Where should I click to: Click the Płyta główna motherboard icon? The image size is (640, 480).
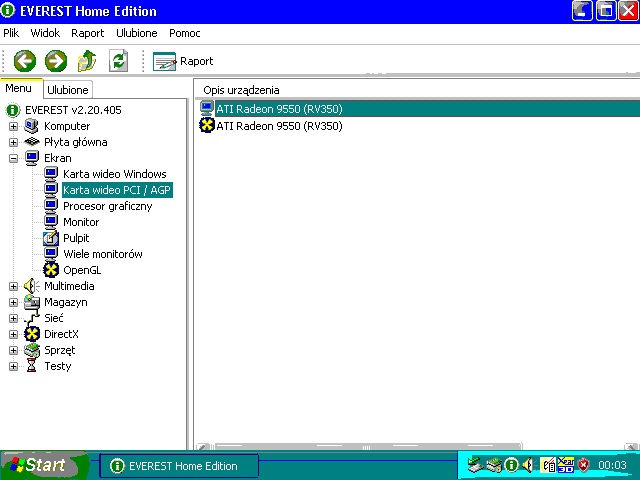(31, 142)
